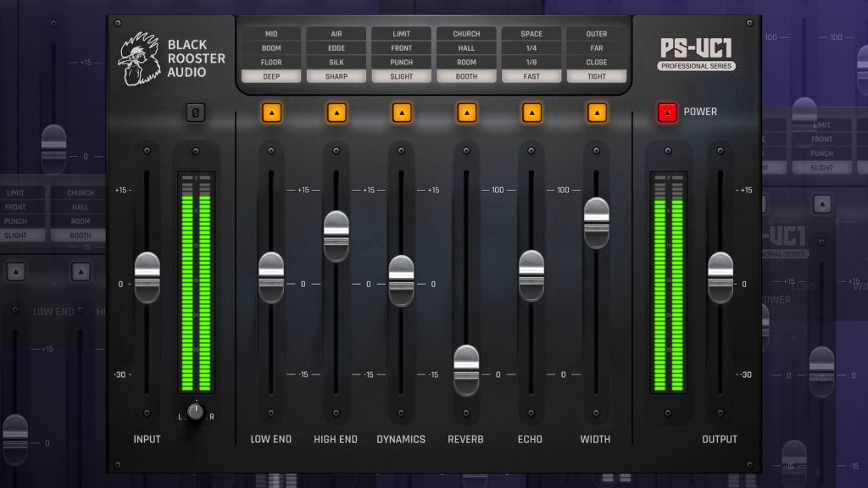Image resolution: width=868 pixels, height=488 pixels.
Task: Switch off the red Power button
Action: pyautogui.click(x=667, y=113)
